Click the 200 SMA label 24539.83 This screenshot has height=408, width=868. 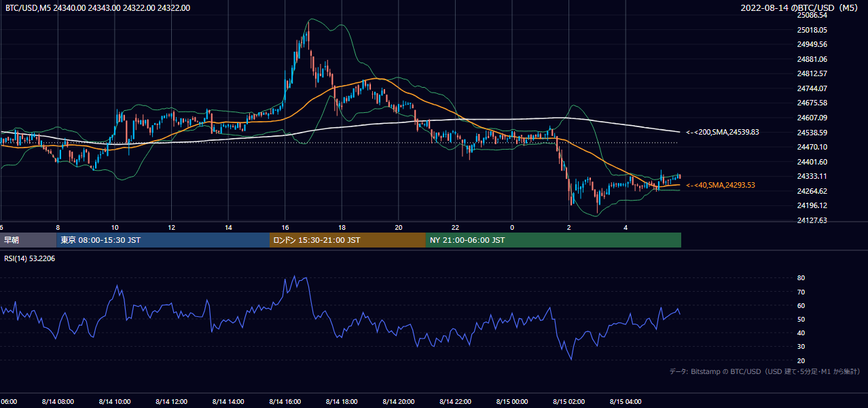(x=723, y=132)
